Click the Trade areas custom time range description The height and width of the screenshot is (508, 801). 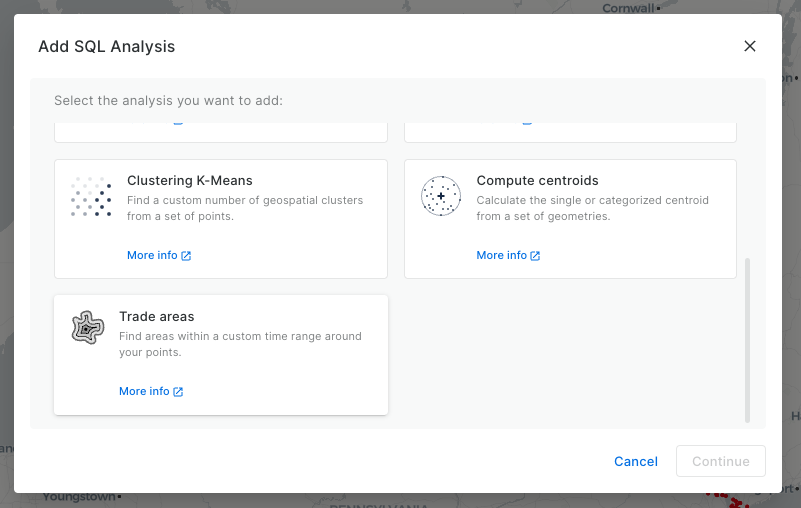point(240,344)
